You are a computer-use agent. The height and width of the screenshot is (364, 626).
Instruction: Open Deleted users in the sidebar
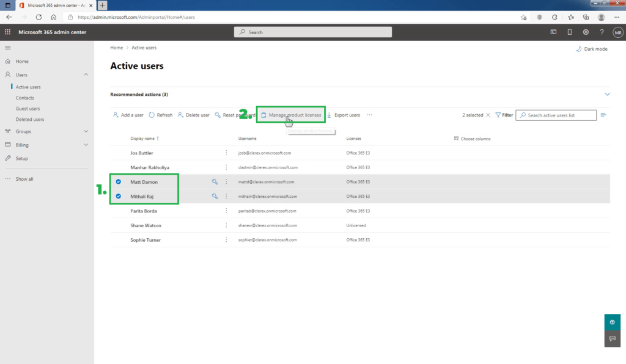[30, 119]
